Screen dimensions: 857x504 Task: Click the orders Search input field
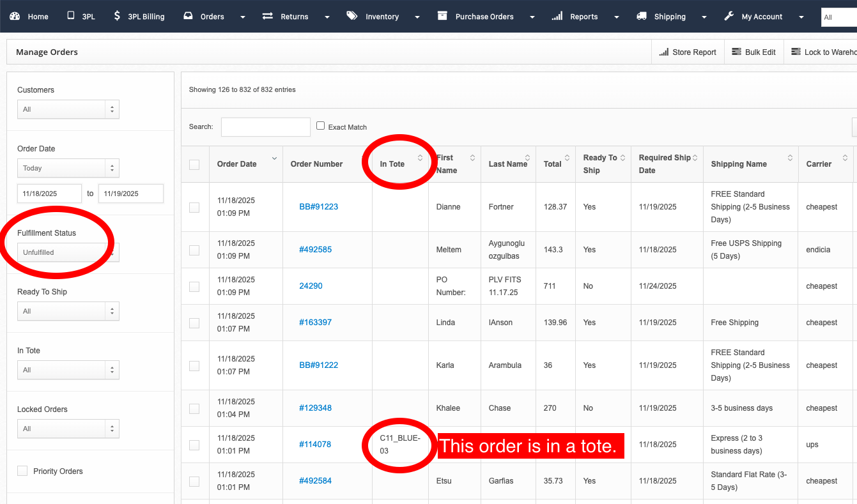pos(265,127)
